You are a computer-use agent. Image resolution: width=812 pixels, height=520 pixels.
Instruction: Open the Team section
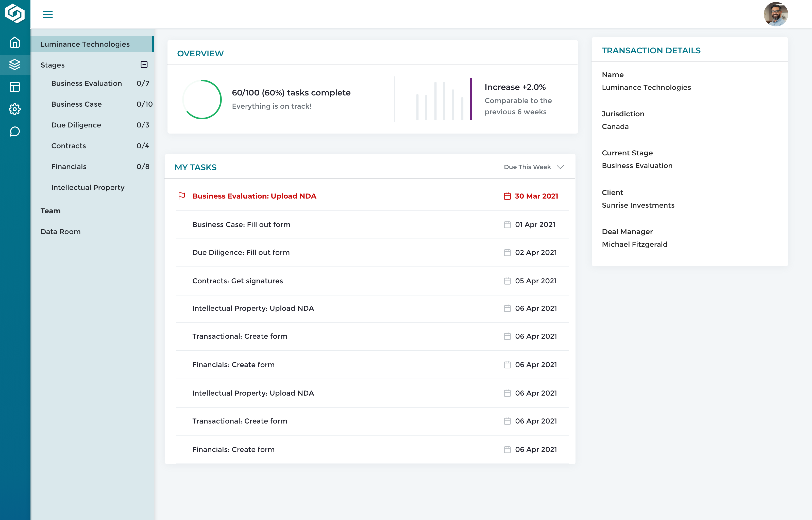coord(50,211)
